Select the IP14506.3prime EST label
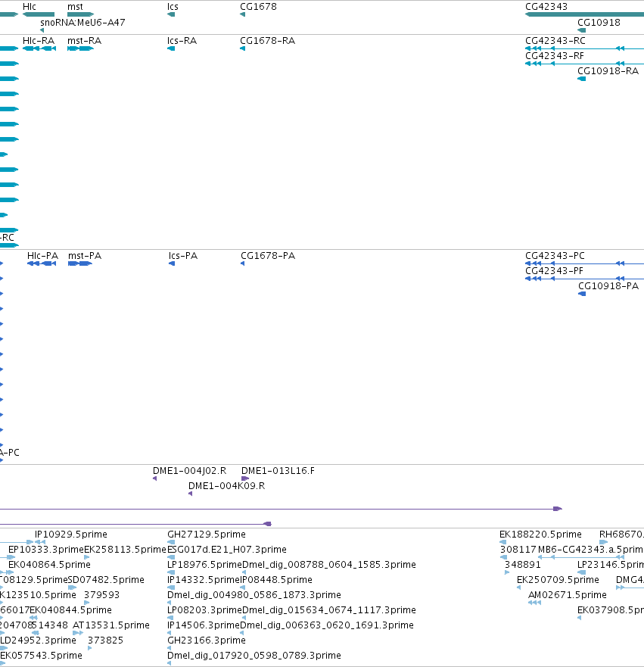 (x=204, y=625)
